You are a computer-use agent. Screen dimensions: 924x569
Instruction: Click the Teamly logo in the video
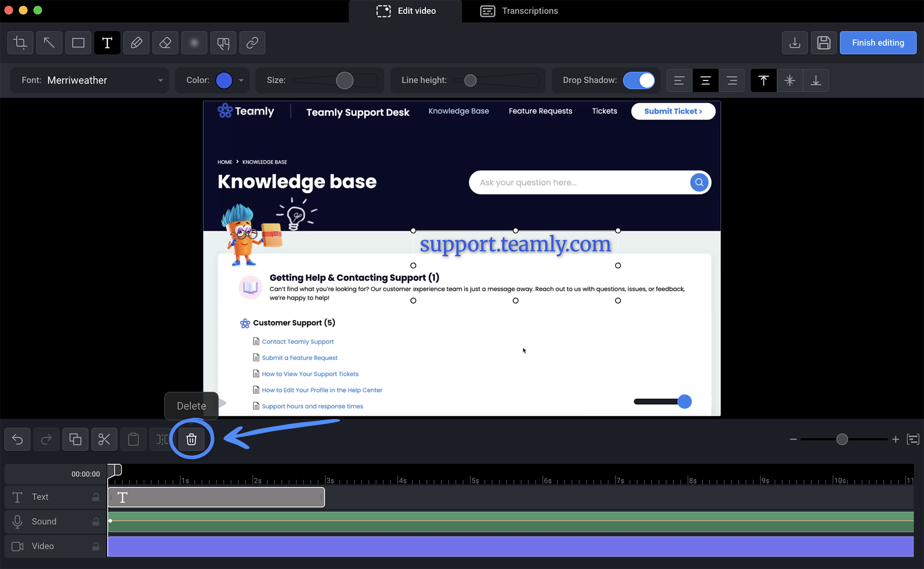(x=246, y=111)
